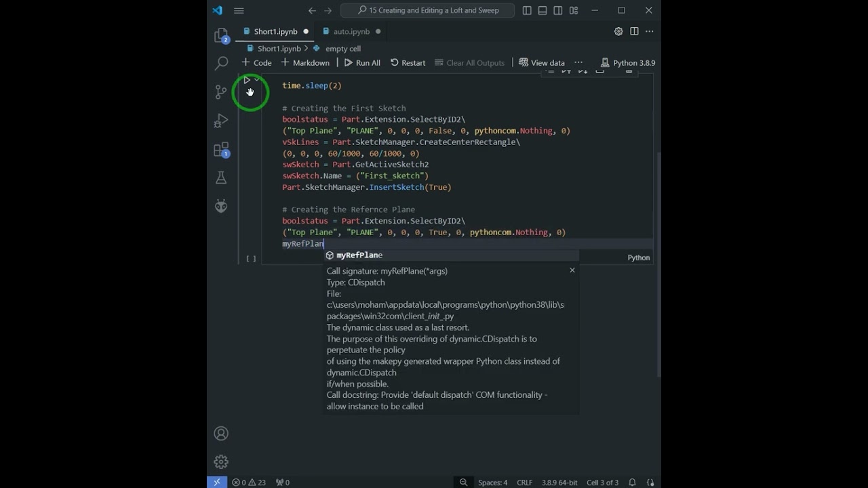868x488 pixels.
Task: Click the empty cell breadcrumb
Action: [x=343, y=49]
